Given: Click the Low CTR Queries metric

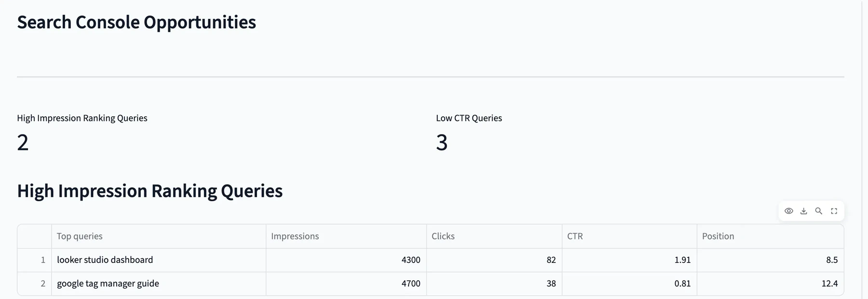Looking at the screenshot, I should click(x=469, y=134).
